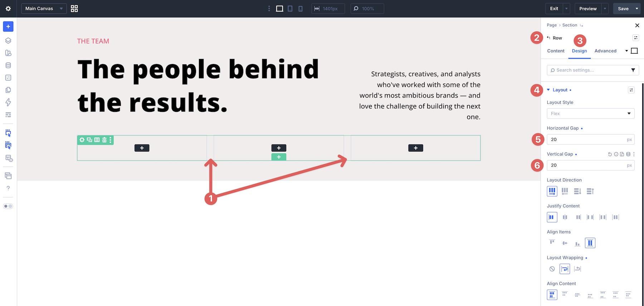Open the Layout Style Flex dropdown
644x306 pixels.
coord(591,114)
